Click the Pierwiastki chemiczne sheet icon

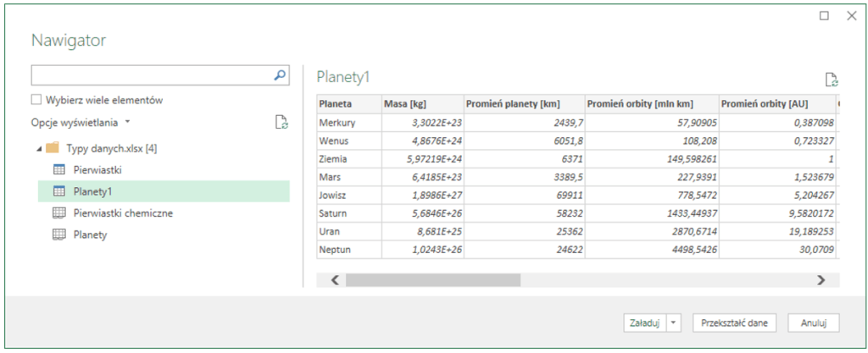pyautogui.click(x=59, y=213)
